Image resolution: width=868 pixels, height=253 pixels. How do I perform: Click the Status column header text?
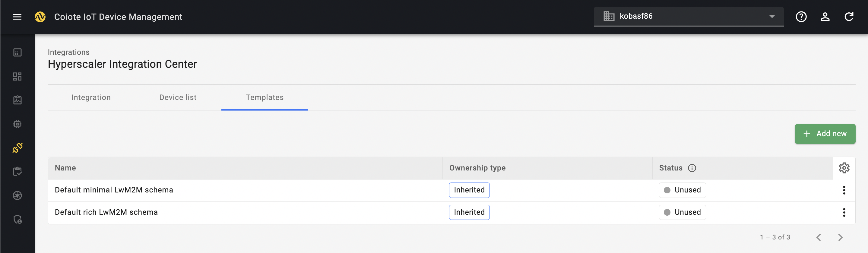670,168
